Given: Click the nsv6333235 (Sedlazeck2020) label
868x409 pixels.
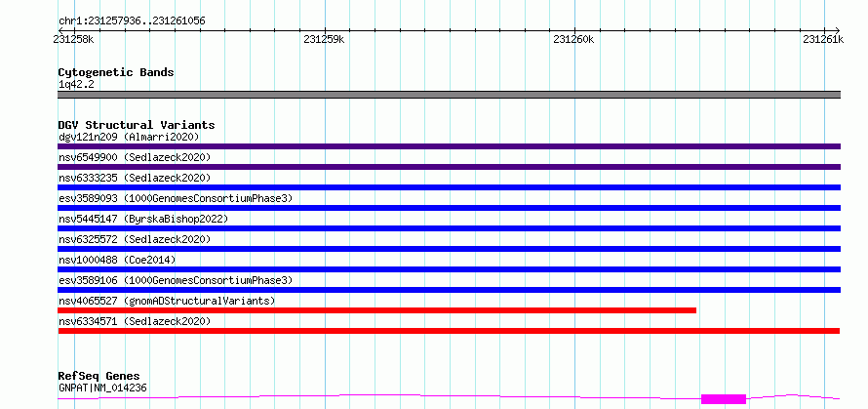Looking at the screenshot, I should pos(135,178).
